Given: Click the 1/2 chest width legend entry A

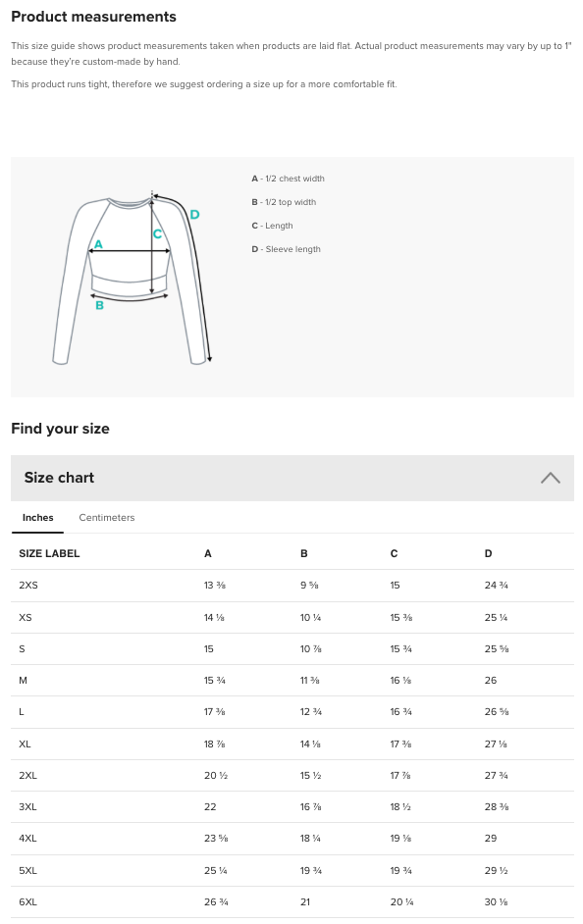Looking at the screenshot, I should [289, 179].
